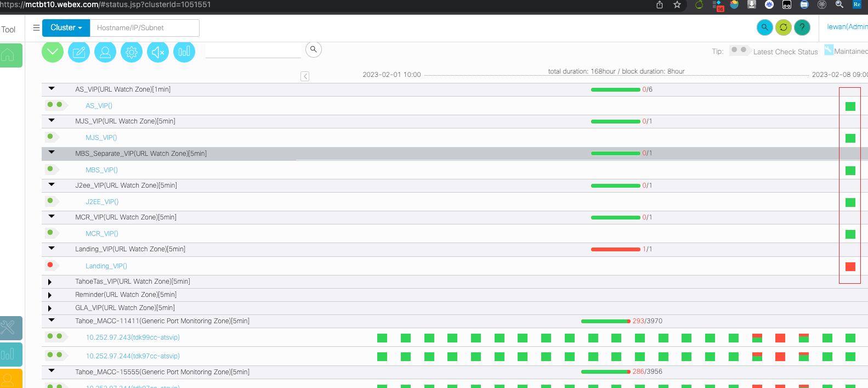Collapse the AS_VIP URL Watch Zone row

pyautogui.click(x=52, y=88)
